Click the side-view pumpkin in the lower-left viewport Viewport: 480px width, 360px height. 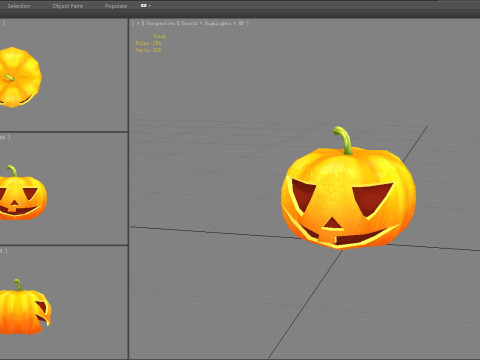point(25,307)
